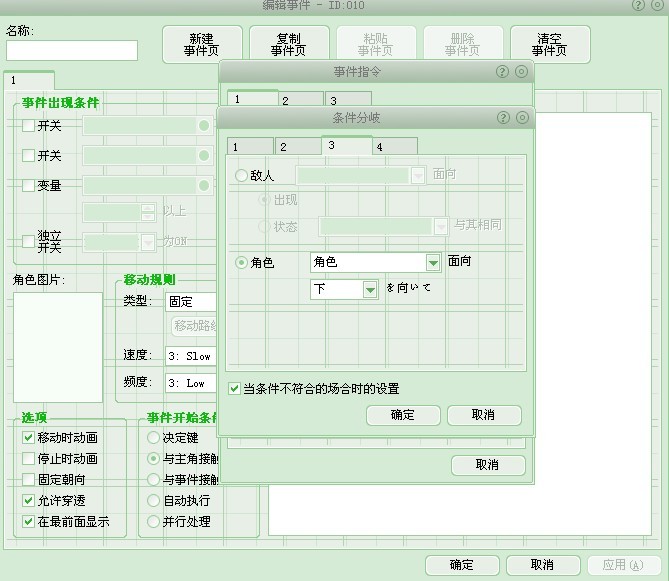
Task: Close the 条件分歧 dialog via round icon
Action: [x=522, y=117]
